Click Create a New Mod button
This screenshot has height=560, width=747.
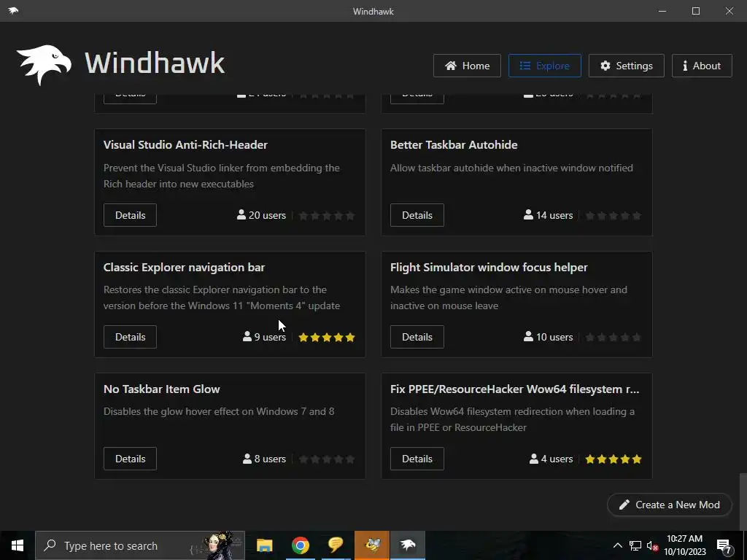pyautogui.click(x=670, y=505)
